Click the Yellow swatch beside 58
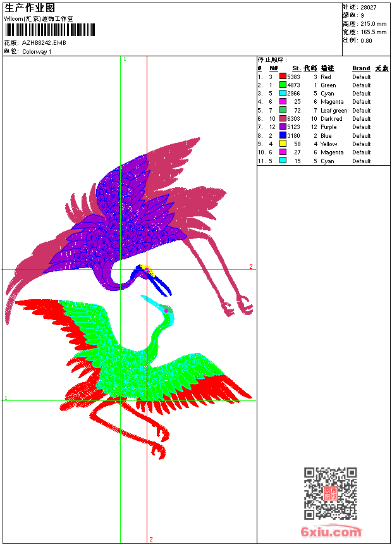The height and width of the screenshot is (544, 392). pos(283,144)
